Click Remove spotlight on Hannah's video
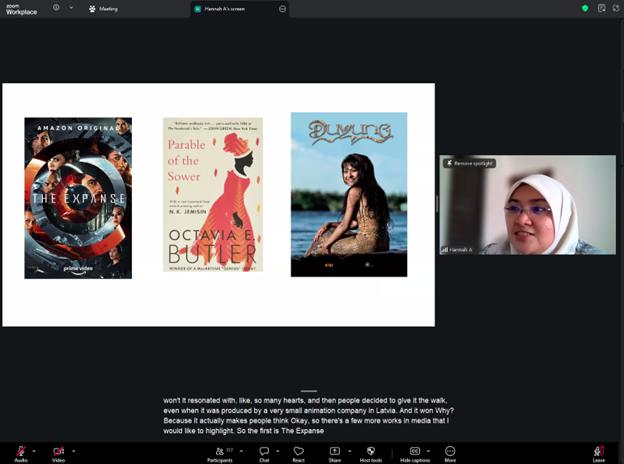 (469, 163)
